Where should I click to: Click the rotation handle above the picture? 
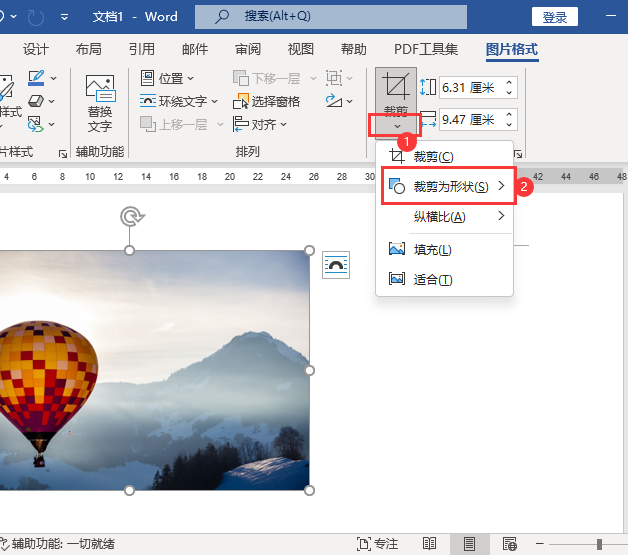[132, 217]
